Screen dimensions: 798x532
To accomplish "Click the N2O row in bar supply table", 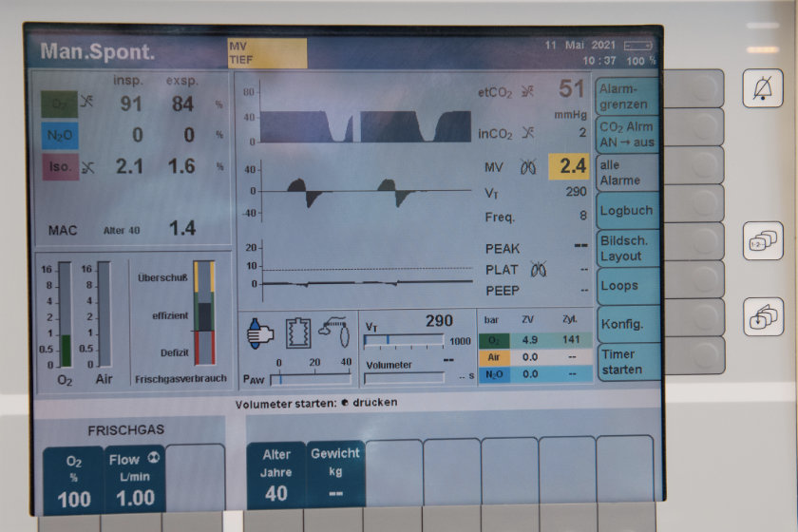I will [536, 374].
